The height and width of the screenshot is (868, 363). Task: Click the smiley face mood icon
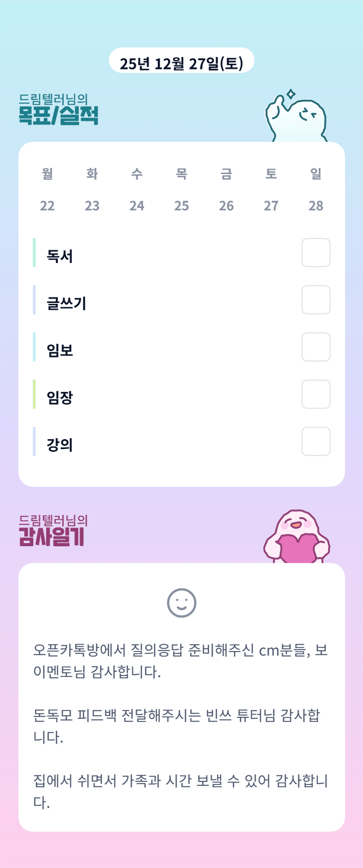[181, 603]
